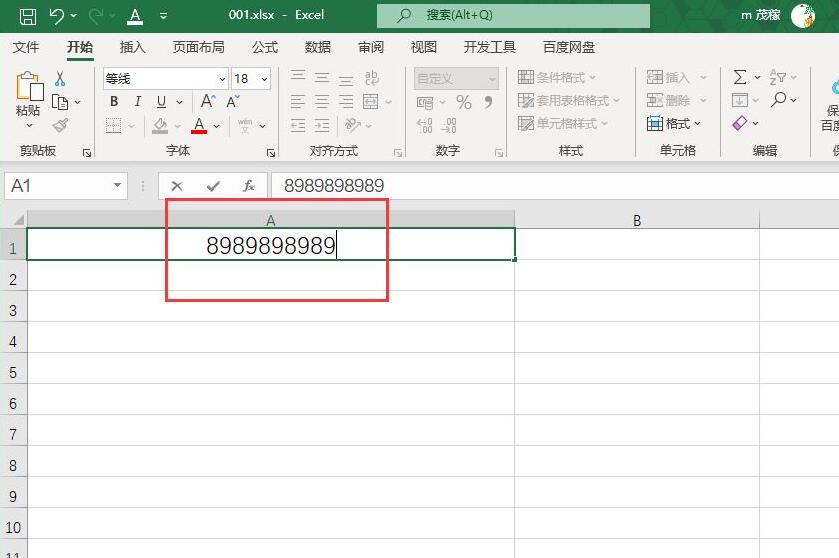Increase decimal places

pyautogui.click(x=424, y=126)
